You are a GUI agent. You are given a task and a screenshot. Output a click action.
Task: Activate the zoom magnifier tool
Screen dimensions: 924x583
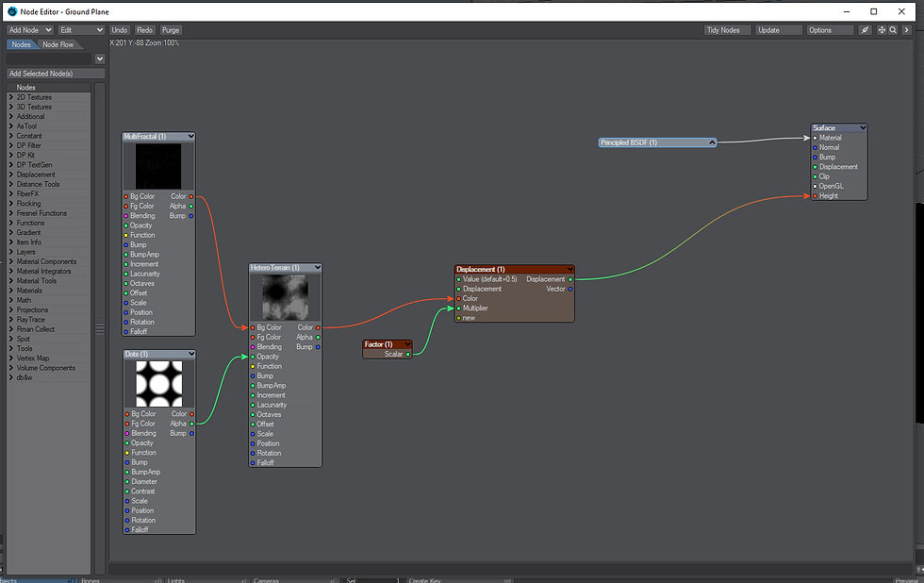tap(892, 29)
